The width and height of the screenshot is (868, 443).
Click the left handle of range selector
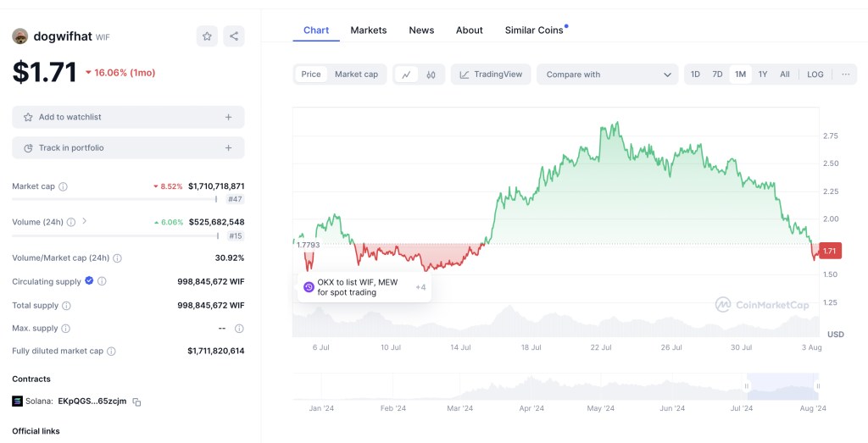point(747,386)
